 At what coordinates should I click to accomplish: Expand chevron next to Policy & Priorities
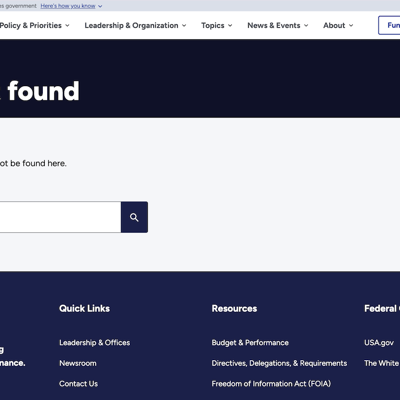point(67,25)
